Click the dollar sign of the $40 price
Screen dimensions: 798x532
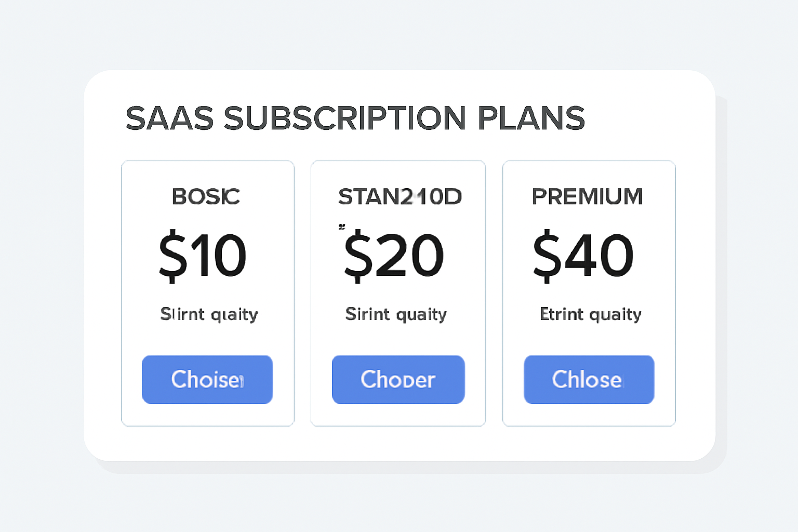tap(547, 256)
